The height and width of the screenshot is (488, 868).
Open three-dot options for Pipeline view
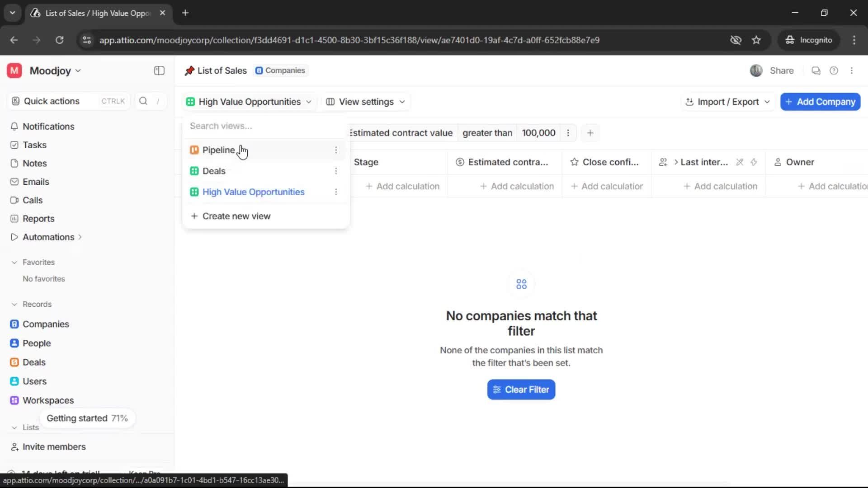coord(336,150)
